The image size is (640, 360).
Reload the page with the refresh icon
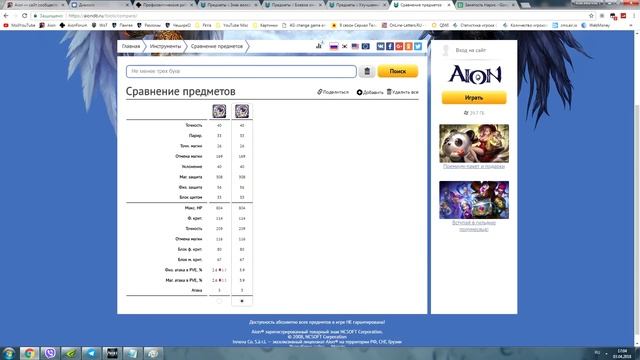[x=25, y=16]
